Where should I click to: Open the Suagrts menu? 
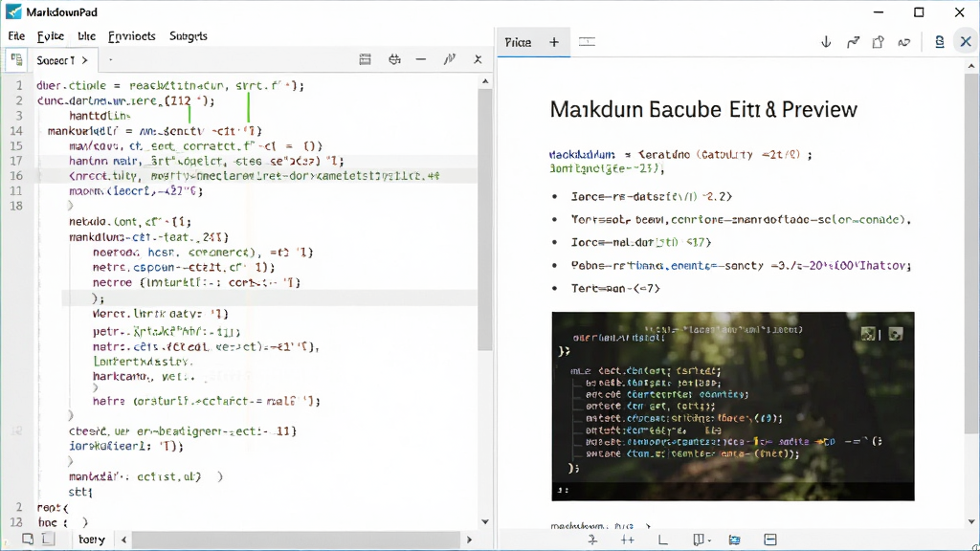pos(189,36)
